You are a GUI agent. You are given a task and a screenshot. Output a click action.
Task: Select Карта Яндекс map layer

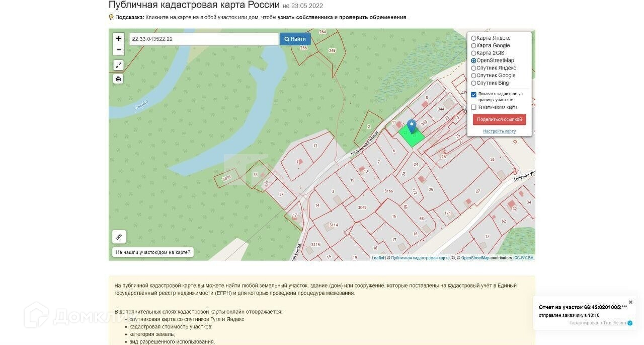click(x=473, y=38)
